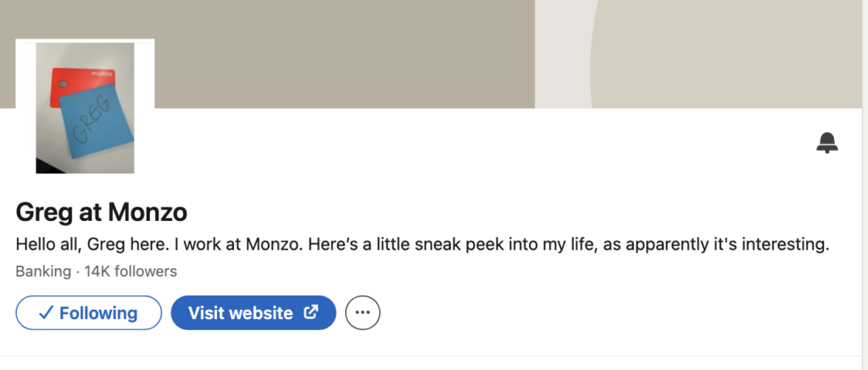This screenshot has width=868, height=370.
Task: Click the external link arrow icon
Action: click(311, 312)
